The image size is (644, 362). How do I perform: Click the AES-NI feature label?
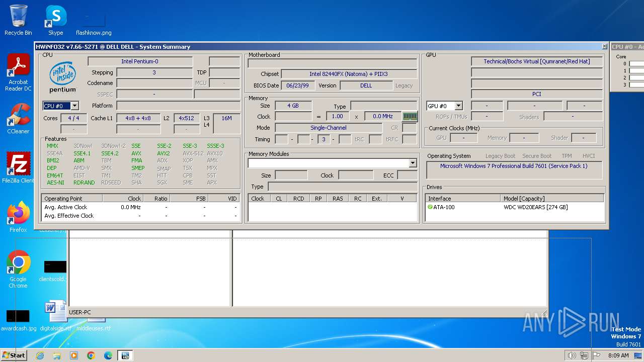coord(55,183)
